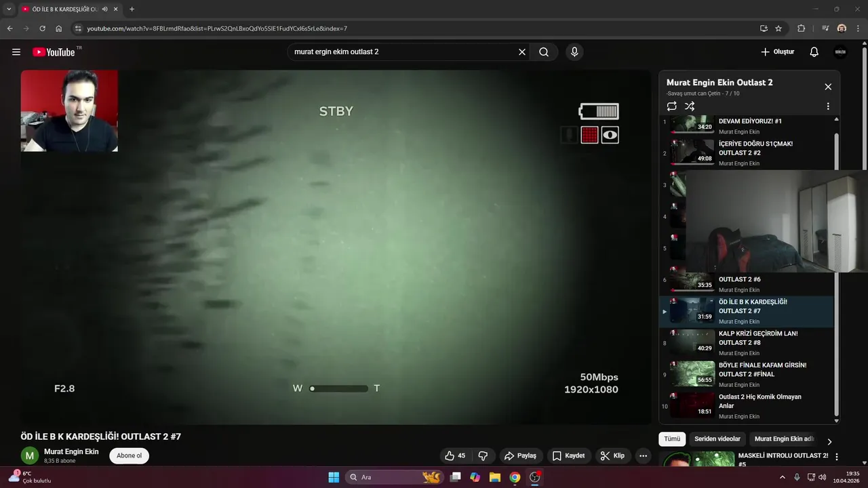Open the YouTube hamburger guide menu

click(16, 52)
